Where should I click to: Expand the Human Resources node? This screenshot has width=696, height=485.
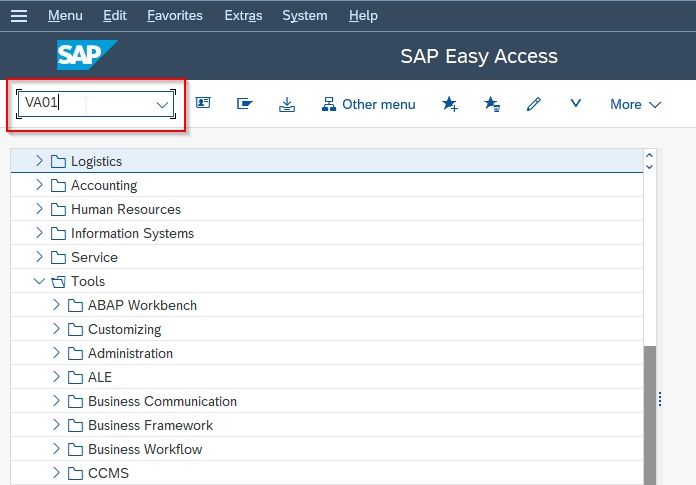click(x=39, y=209)
